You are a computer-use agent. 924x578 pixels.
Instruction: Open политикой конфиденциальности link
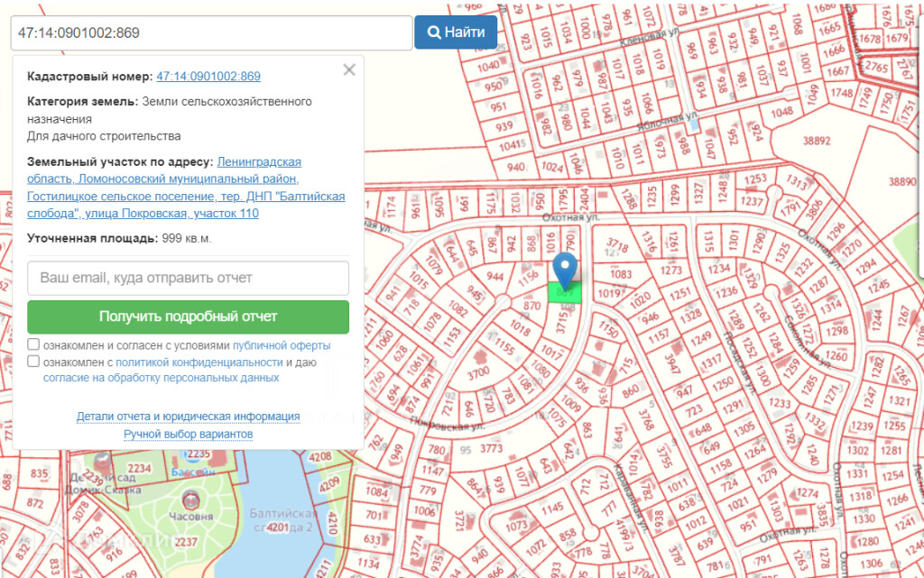199,362
